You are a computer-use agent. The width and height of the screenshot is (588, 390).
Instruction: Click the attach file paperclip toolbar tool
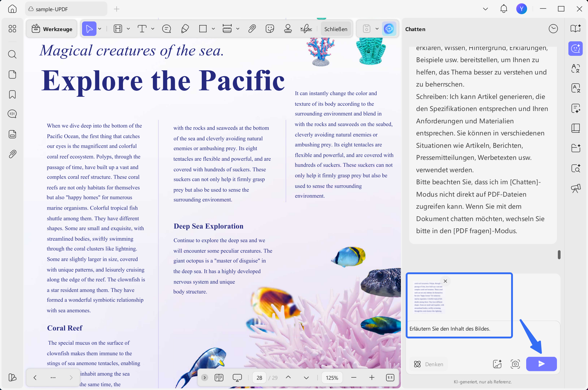[x=252, y=29]
